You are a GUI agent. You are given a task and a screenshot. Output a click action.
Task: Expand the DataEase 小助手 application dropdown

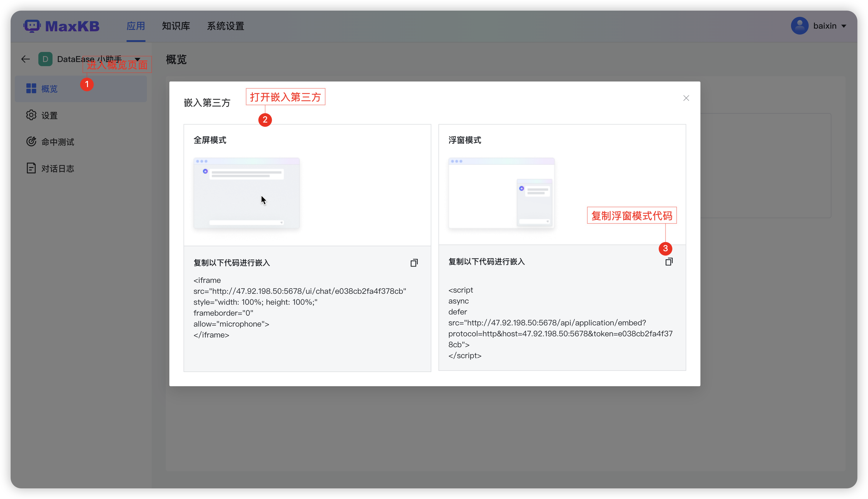pyautogui.click(x=138, y=59)
